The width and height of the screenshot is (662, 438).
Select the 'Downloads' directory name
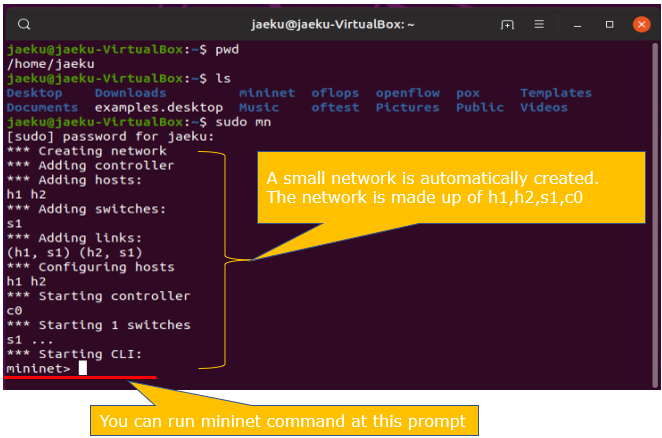click(x=130, y=93)
